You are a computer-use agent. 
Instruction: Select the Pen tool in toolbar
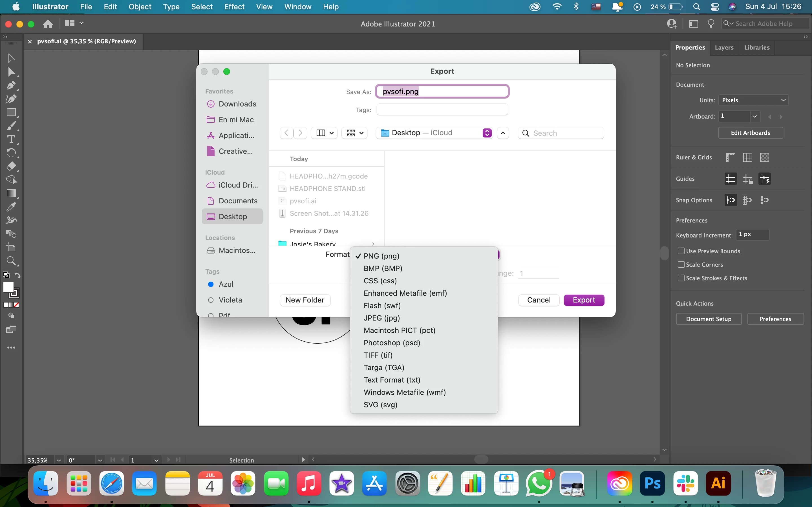click(x=11, y=85)
